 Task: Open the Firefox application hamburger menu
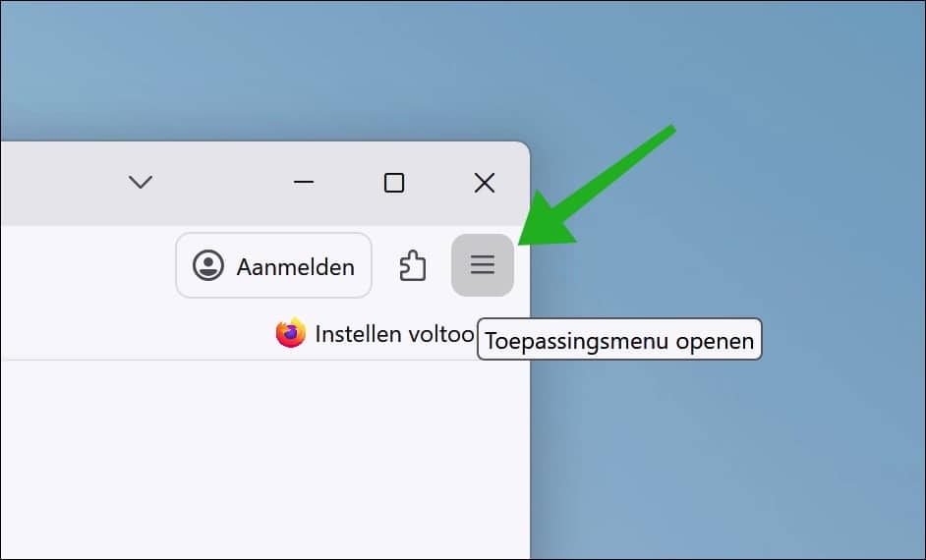click(x=483, y=265)
